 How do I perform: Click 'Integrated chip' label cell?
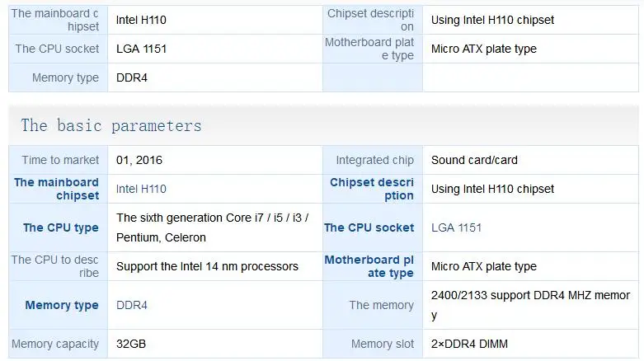point(374,160)
